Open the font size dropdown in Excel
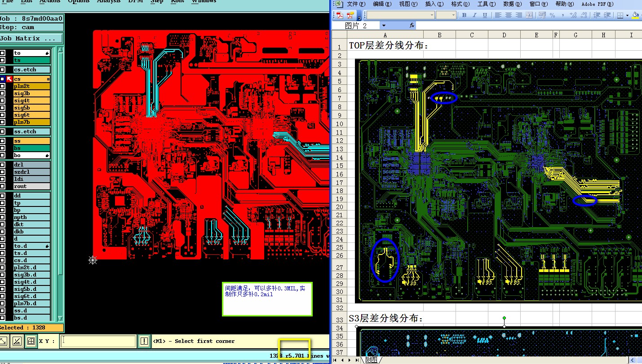The width and height of the screenshot is (642, 364). tap(453, 15)
